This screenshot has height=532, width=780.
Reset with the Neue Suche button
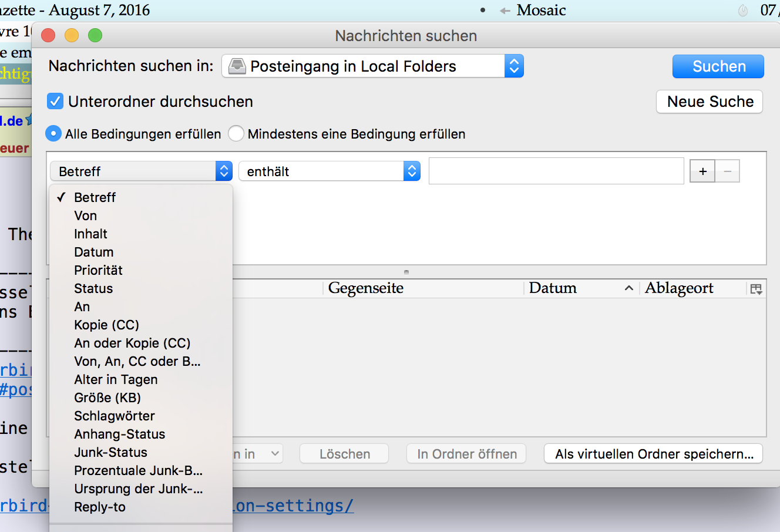click(710, 102)
